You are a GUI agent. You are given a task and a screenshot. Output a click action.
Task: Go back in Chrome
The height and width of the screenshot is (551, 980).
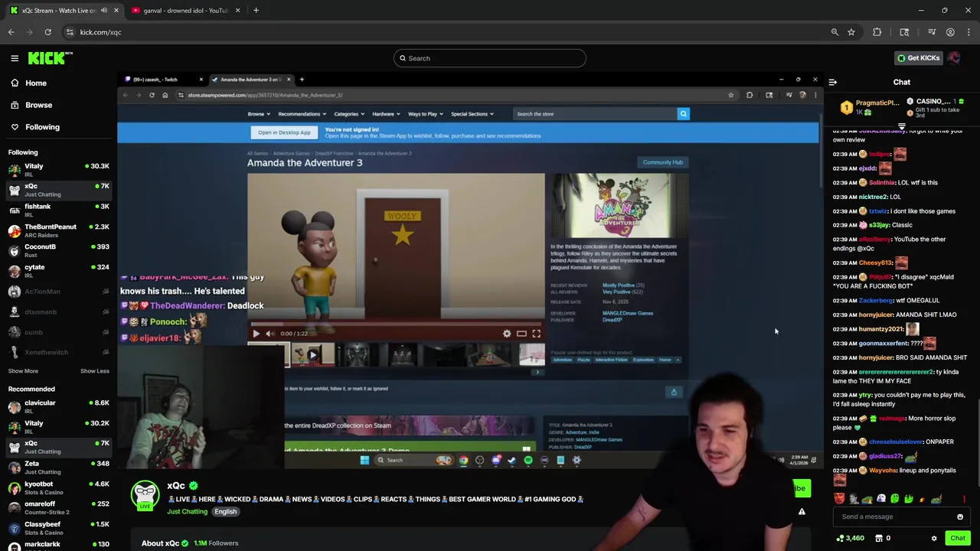11,32
